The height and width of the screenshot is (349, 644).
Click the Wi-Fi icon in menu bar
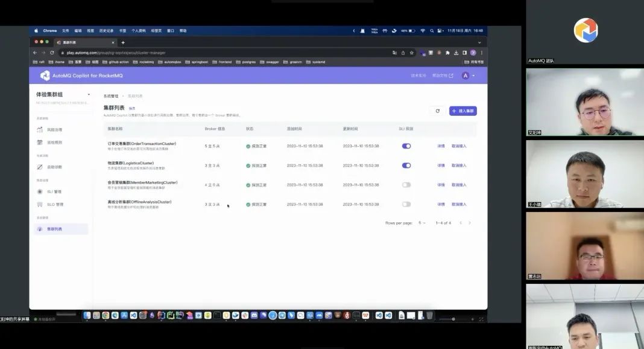point(423,31)
